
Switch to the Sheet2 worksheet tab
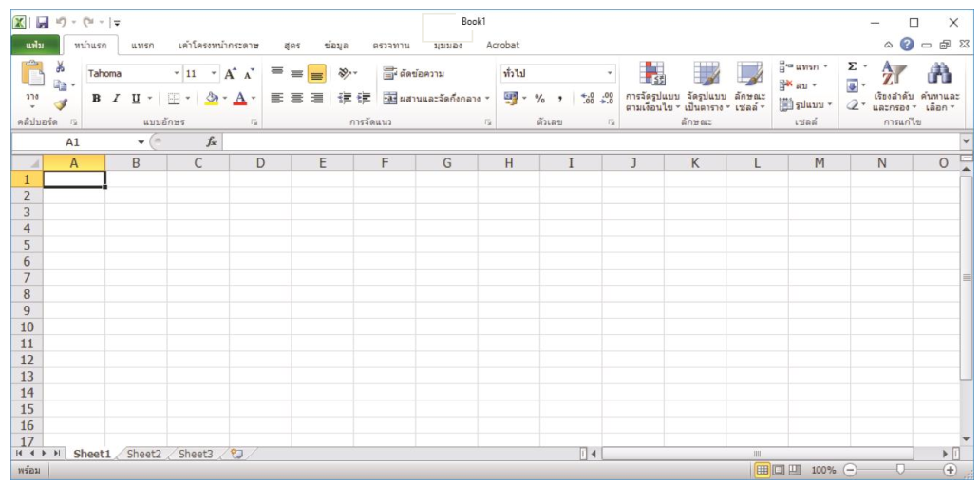pyautogui.click(x=144, y=455)
